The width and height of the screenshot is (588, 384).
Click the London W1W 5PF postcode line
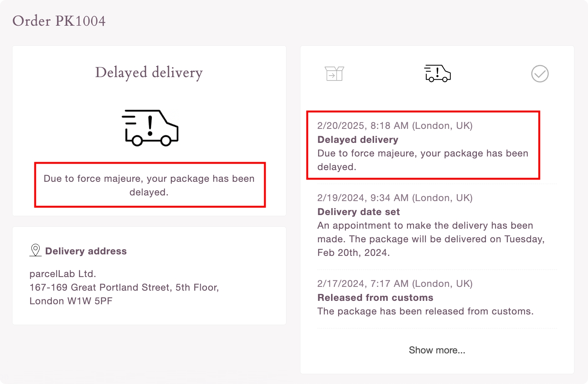pos(71,301)
